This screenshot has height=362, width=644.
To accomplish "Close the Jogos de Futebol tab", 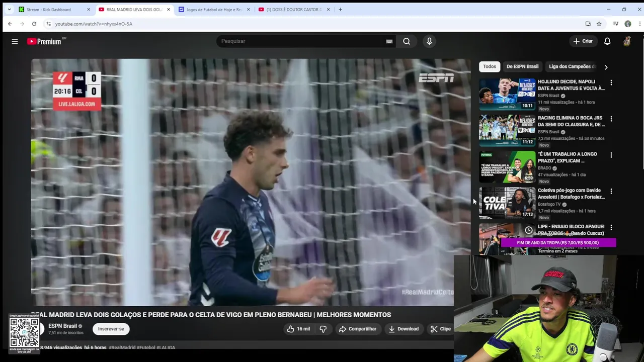I will [249, 10].
